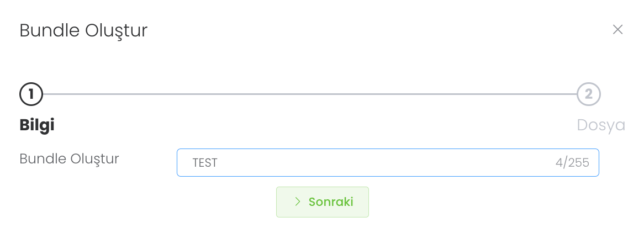This screenshot has width=644, height=244.
Task: Jump to the step 2 circle
Action: click(x=588, y=94)
